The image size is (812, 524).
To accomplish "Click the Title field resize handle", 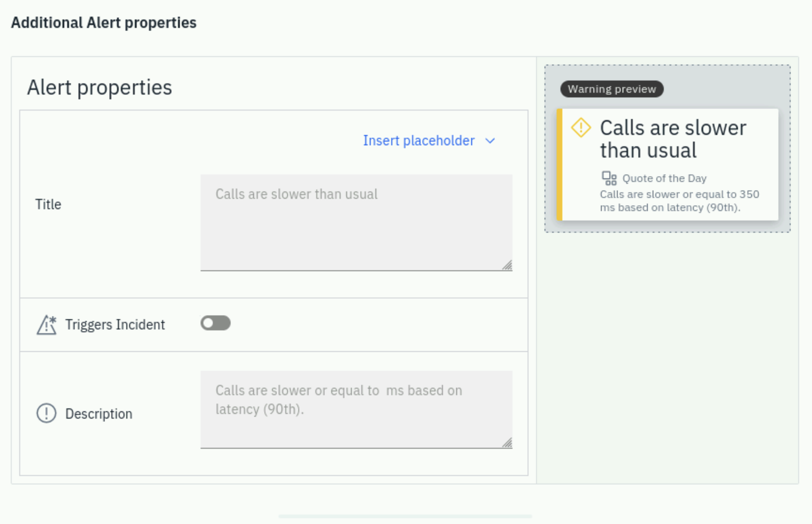I will [x=507, y=265].
